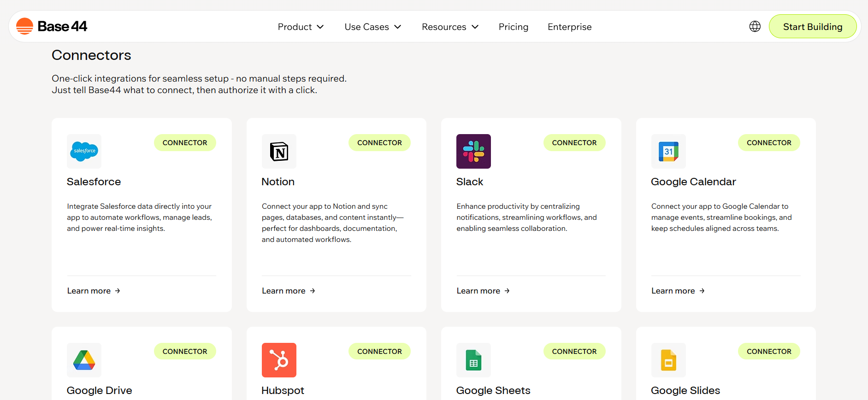Select the Slack card title
Image resolution: width=868 pixels, height=400 pixels.
tap(470, 182)
